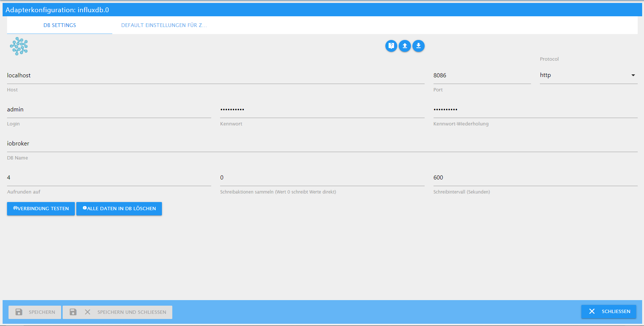Click the InfluxDB adapter logo

coord(19,46)
